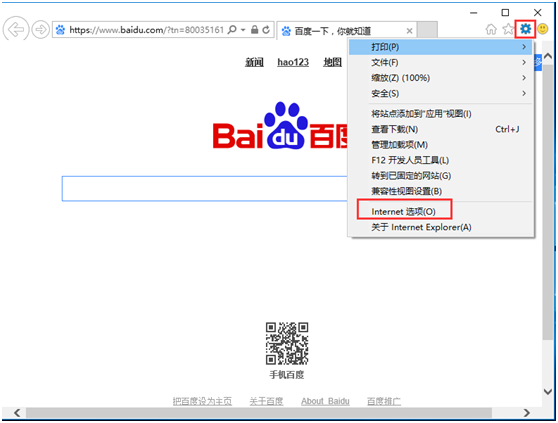Click the horizontal scrollbar thumb
This screenshot has width=558, height=423.
(x=259, y=413)
